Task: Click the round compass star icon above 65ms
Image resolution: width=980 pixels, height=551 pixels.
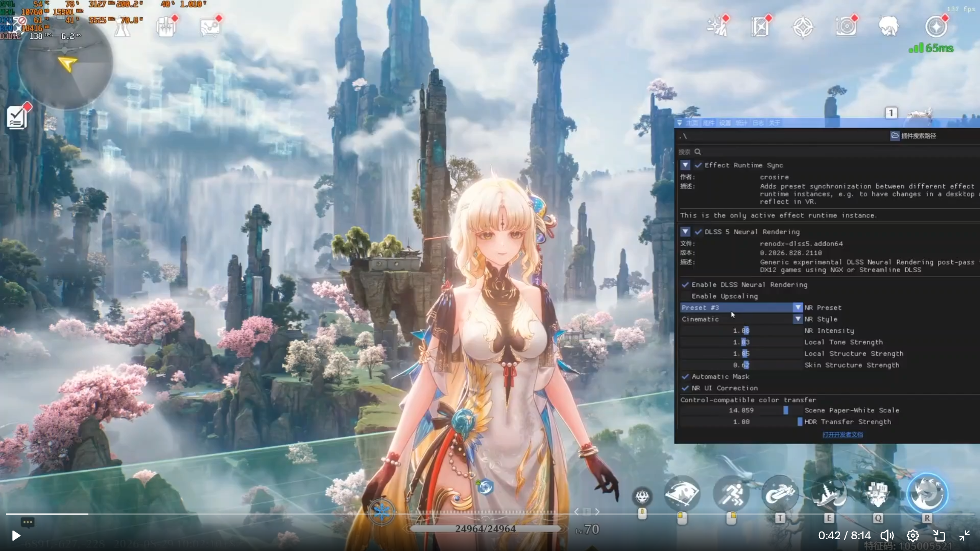Action: 936,27
